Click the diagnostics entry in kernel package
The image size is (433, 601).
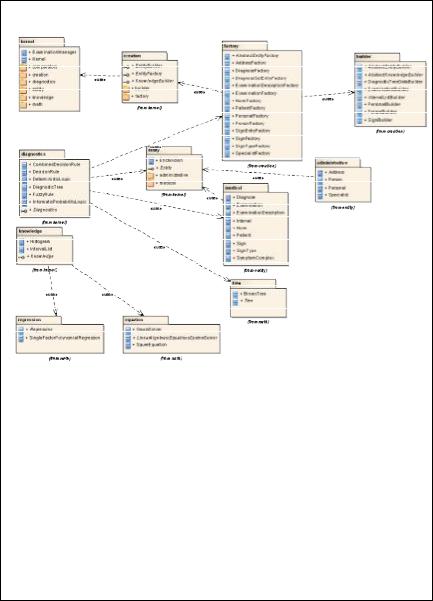pyautogui.click(x=44, y=82)
